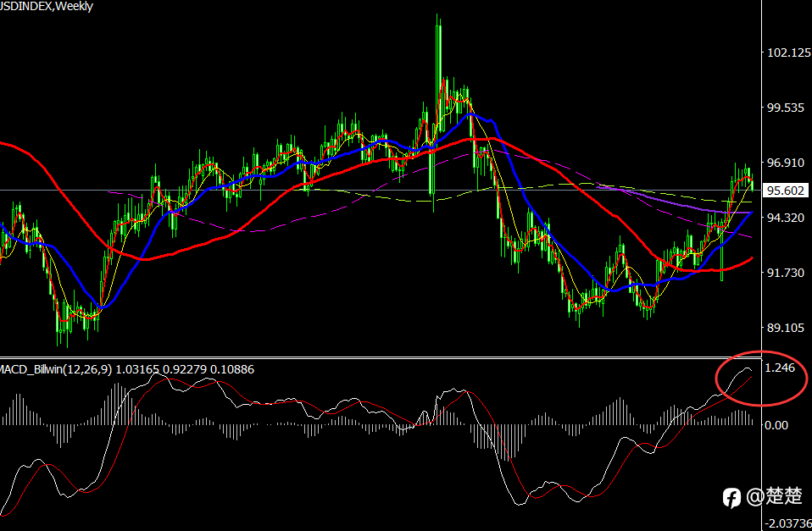
Task: Select the current price label 95.602
Action: [785, 191]
